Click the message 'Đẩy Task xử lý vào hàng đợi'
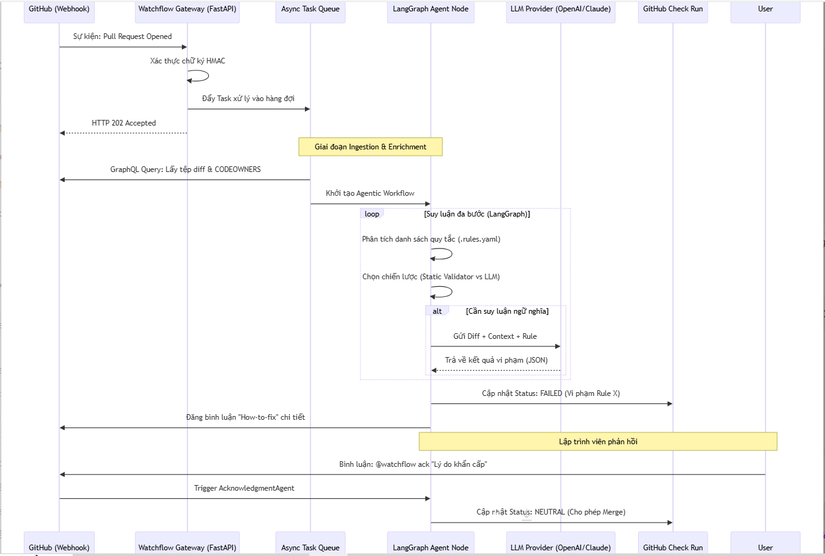Screen dimensions: 825x556 248,98
